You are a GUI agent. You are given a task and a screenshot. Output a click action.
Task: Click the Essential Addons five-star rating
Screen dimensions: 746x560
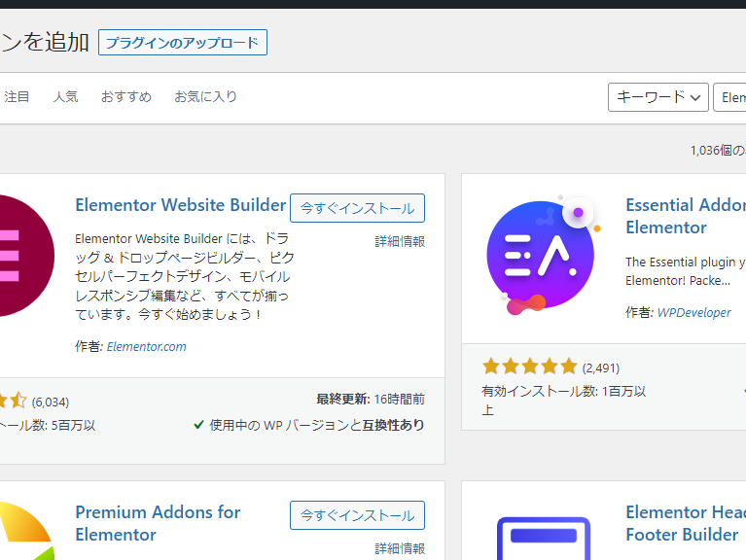coord(529,367)
